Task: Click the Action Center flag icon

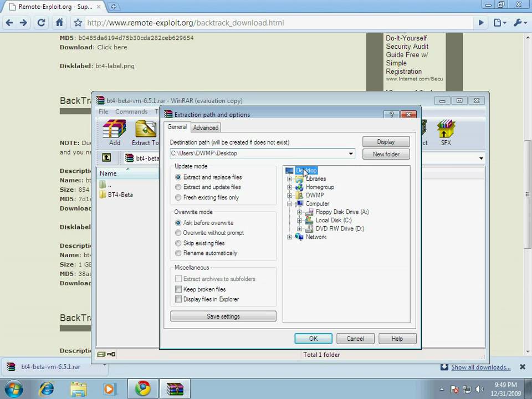Action: tap(454, 389)
